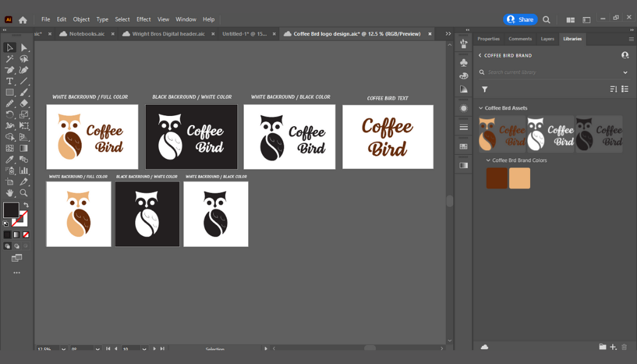The height and width of the screenshot is (364, 637).
Task: Pick the Lasso tool
Action: point(24,59)
